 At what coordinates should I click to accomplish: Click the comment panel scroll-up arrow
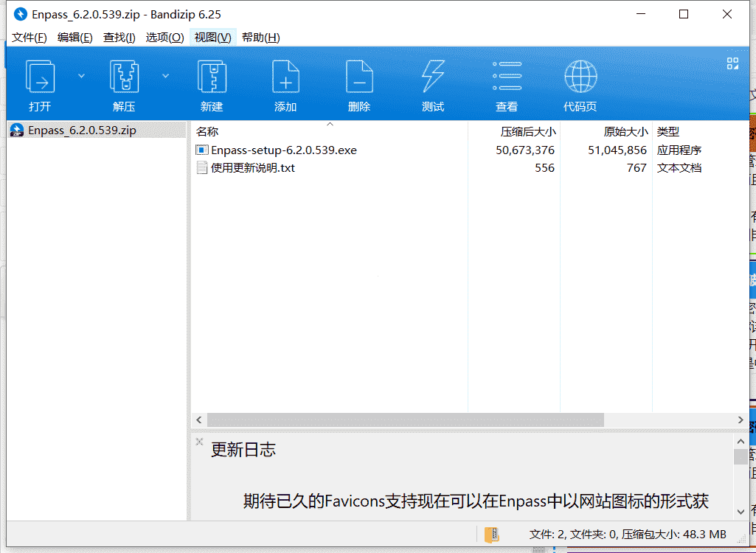click(x=741, y=441)
